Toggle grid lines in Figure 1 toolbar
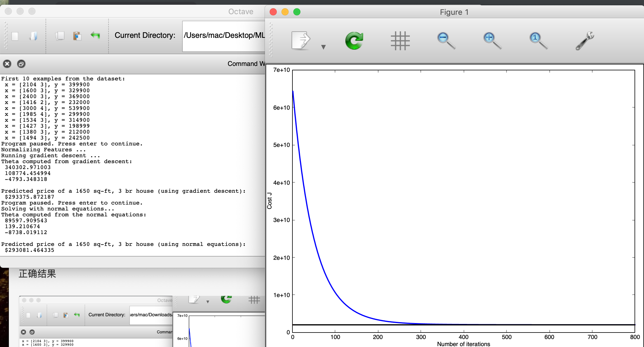Viewport: 644px width, 347px height. coord(400,40)
